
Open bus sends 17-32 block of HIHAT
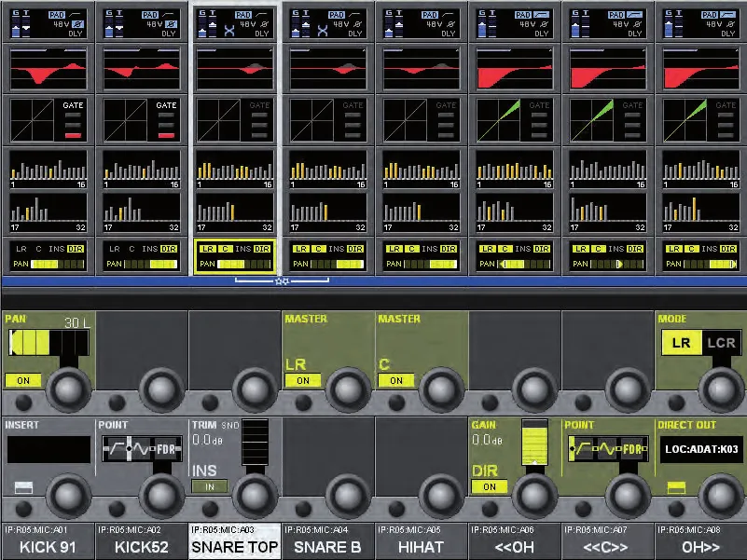click(x=422, y=212)
